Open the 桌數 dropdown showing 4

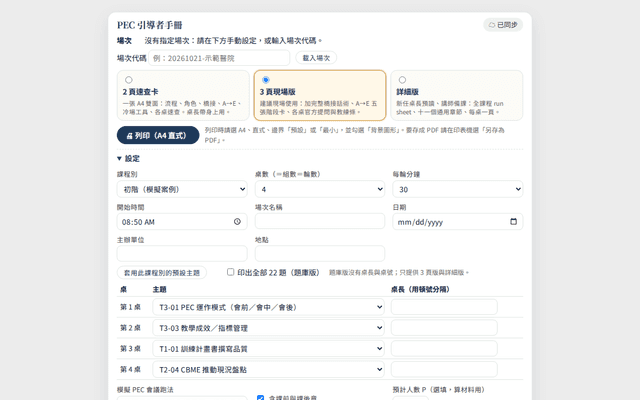320,189
